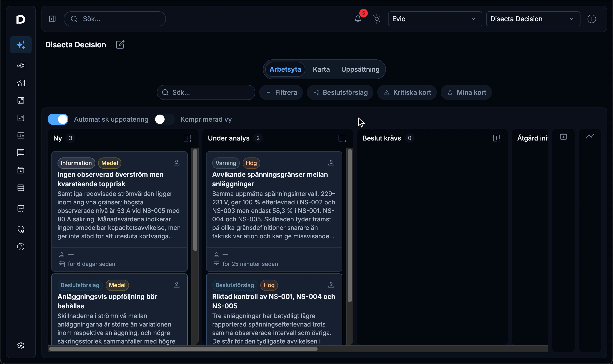Click the Beslutsförslag filter button
The image size is (613, 364).
click(x=340, y=92)
